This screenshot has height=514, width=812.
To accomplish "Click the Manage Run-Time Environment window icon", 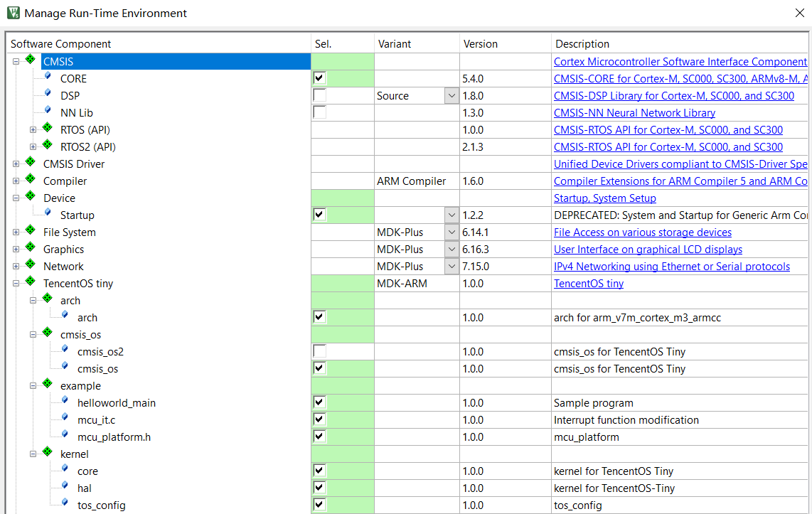I will 14,13.
